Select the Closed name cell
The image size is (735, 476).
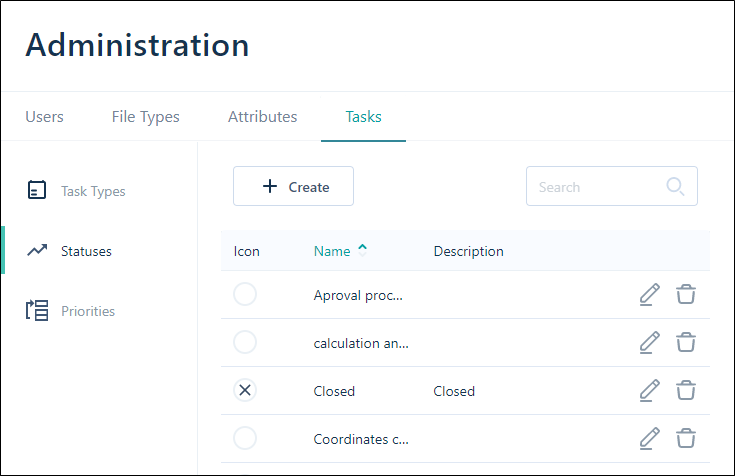click(334, 391)
